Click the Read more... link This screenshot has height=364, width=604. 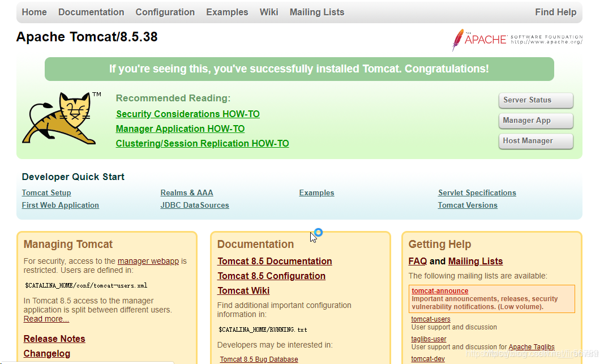point(46,319)
